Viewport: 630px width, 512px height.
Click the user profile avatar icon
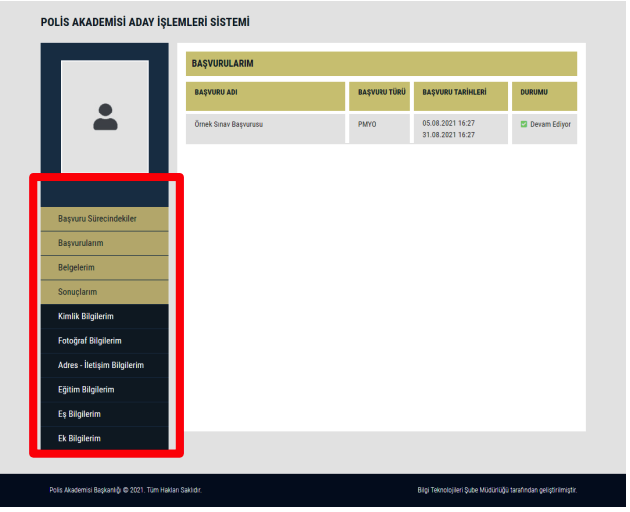pos(105,117)
